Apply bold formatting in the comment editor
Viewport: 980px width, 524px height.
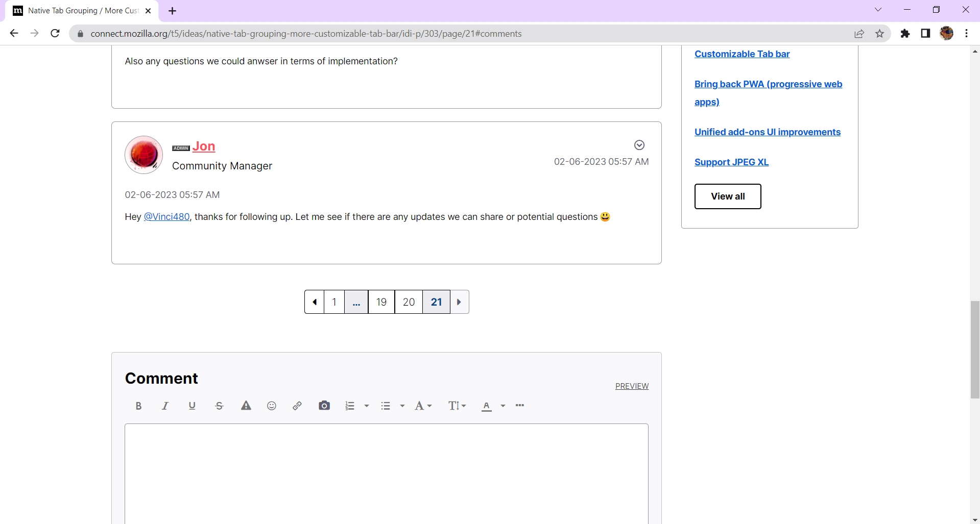[138, 406]
